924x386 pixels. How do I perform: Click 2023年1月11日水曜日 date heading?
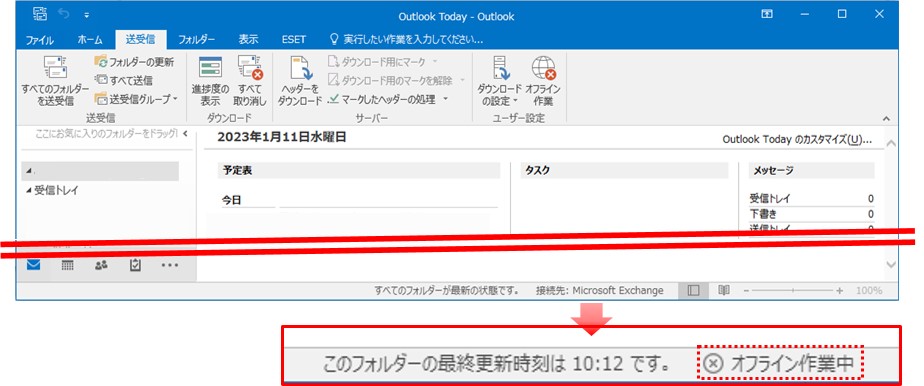282,137
